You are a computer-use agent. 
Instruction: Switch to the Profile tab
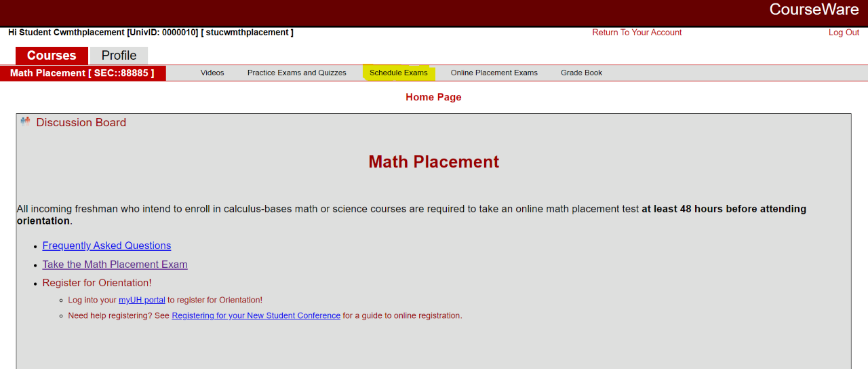[119, 56]
